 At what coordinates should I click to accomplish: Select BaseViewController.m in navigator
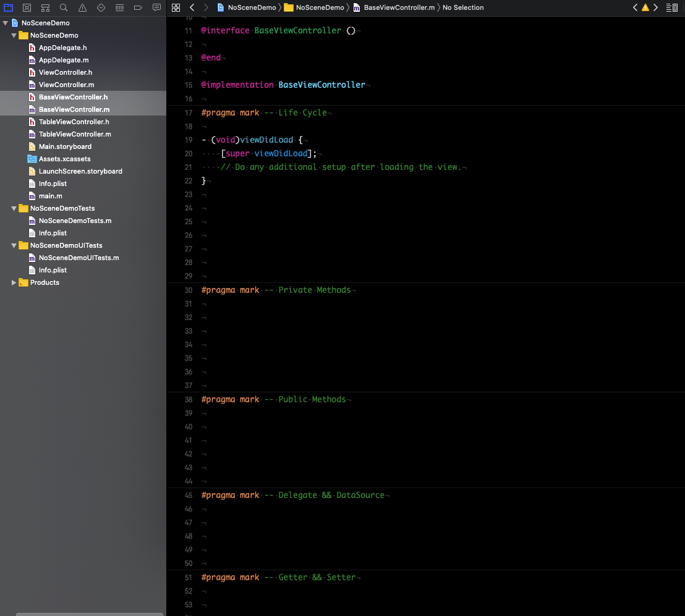click(x=83, y=109)
